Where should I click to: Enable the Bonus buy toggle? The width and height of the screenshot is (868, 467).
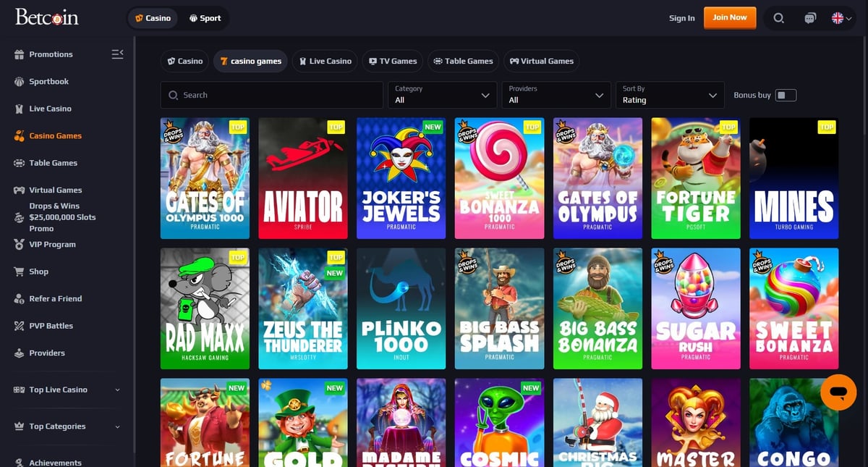click(786, 95)
